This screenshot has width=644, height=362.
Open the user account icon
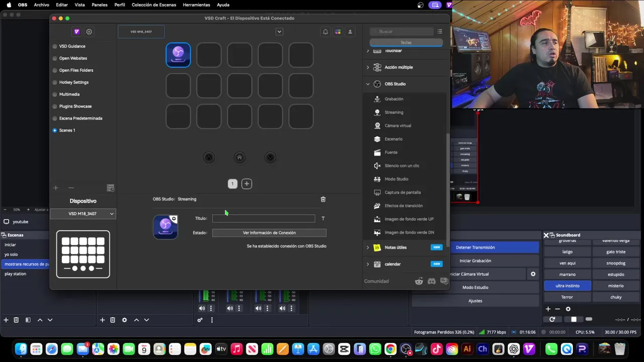(350, 32)
